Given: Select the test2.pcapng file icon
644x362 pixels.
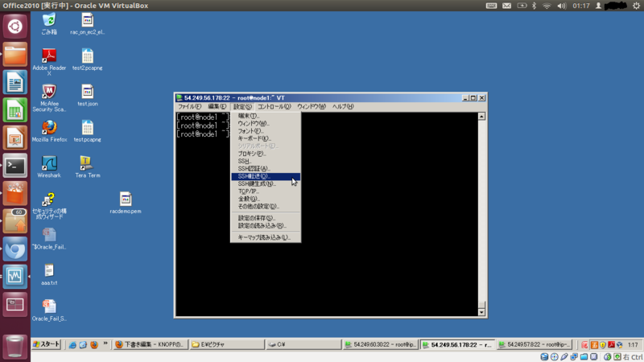Looking at the screenshot, I should [x=88, y=59].
